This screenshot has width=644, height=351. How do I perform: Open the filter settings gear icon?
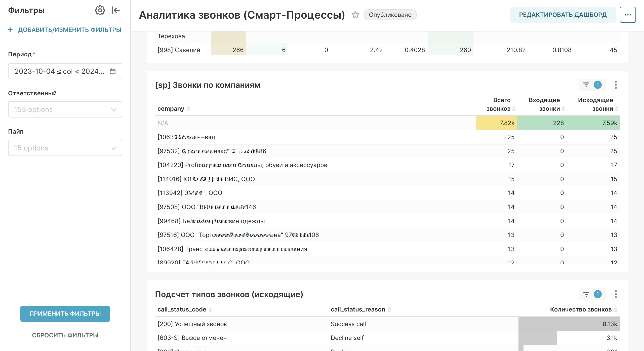tap(100, 10)
